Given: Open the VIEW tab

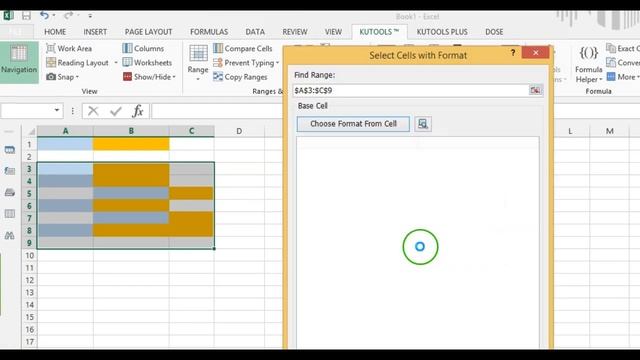Looking at the screenshot, I should (333, 32).
